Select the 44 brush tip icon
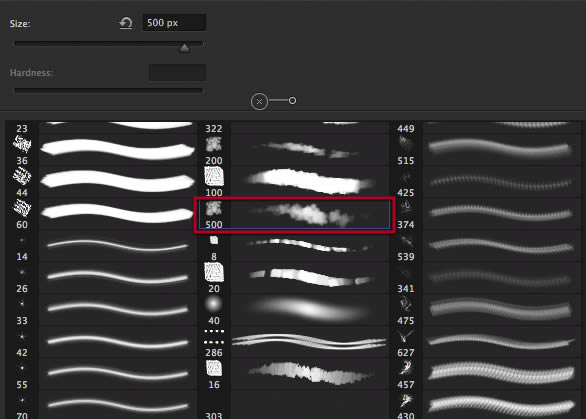Image resolution: width=586 pixels, height=419 pixels. [22, 176]
